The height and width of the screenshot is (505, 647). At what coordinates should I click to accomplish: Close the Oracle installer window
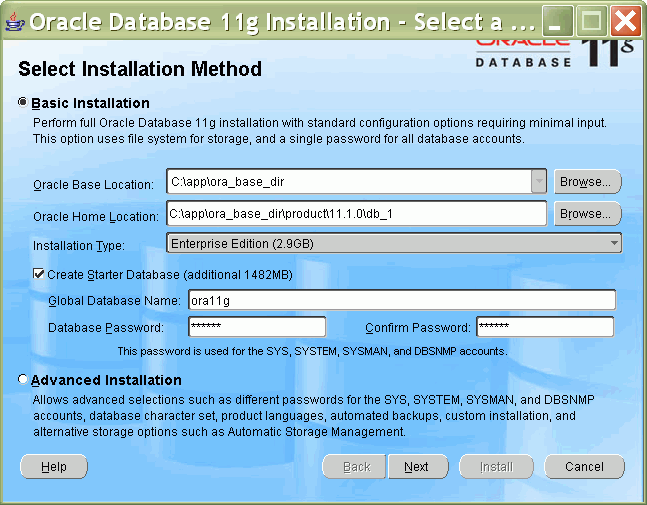point(626,21)
